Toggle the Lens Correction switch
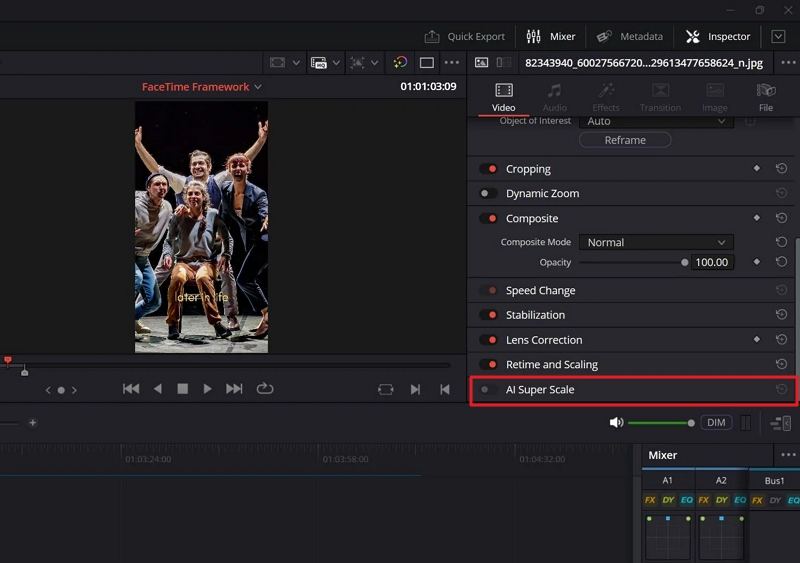The image size is (800, 563). tap(489, 340)
